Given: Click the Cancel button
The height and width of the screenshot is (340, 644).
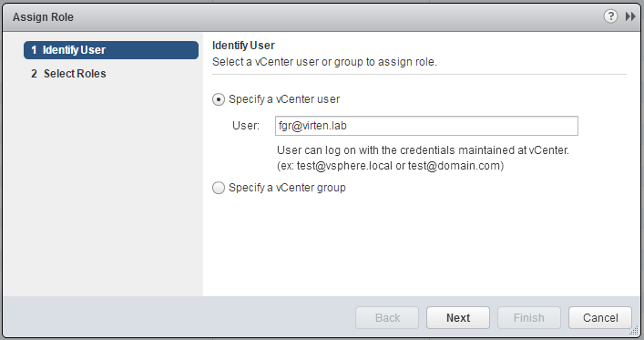Looking at the screenshot, I should 600,318.
